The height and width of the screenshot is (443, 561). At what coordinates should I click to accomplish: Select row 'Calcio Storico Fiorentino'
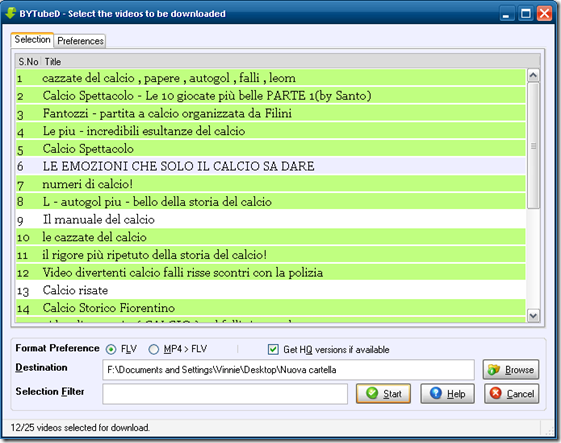(x=270, y=308)
